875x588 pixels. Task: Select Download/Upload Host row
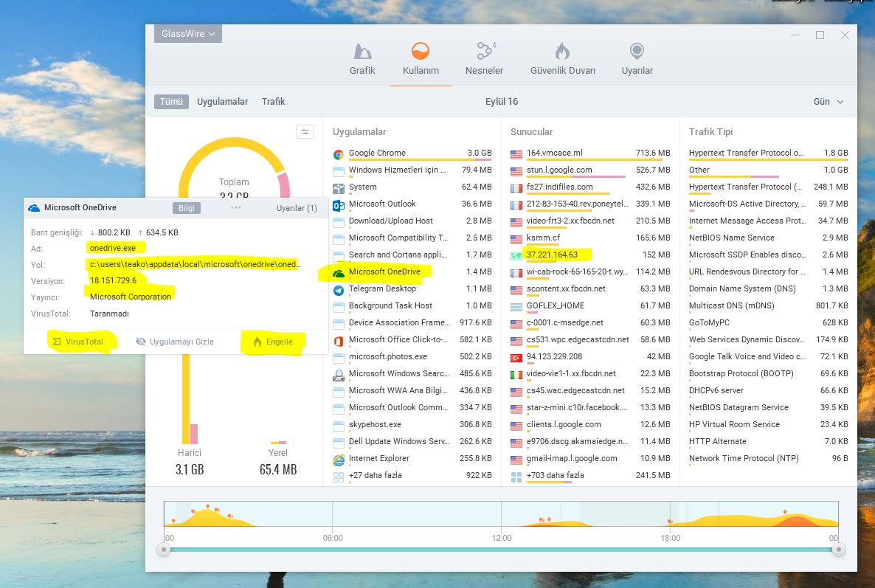(412, 221)
